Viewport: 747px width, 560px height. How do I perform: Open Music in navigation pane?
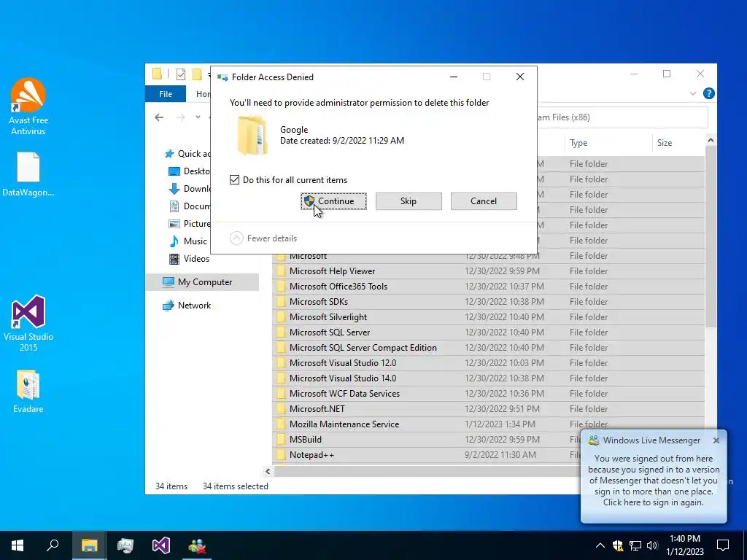pos(189,241)
